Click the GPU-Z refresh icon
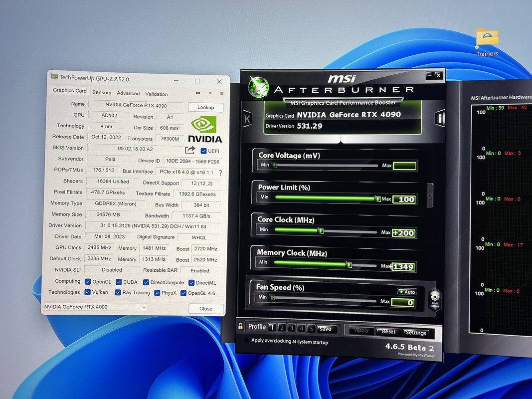Image resolution: width=532 pixels, height=399 pixels. point(210,93)
